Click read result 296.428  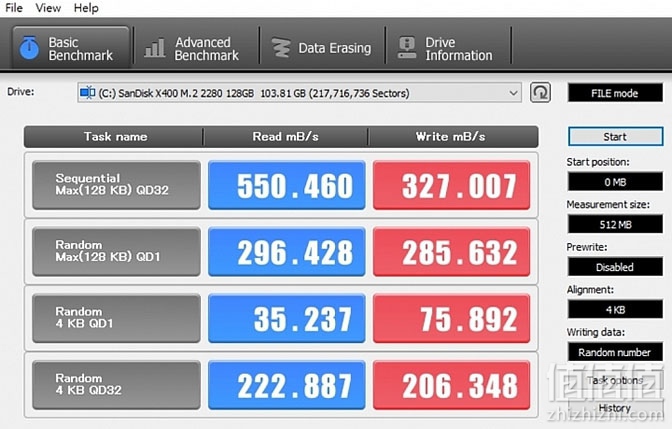287,252
